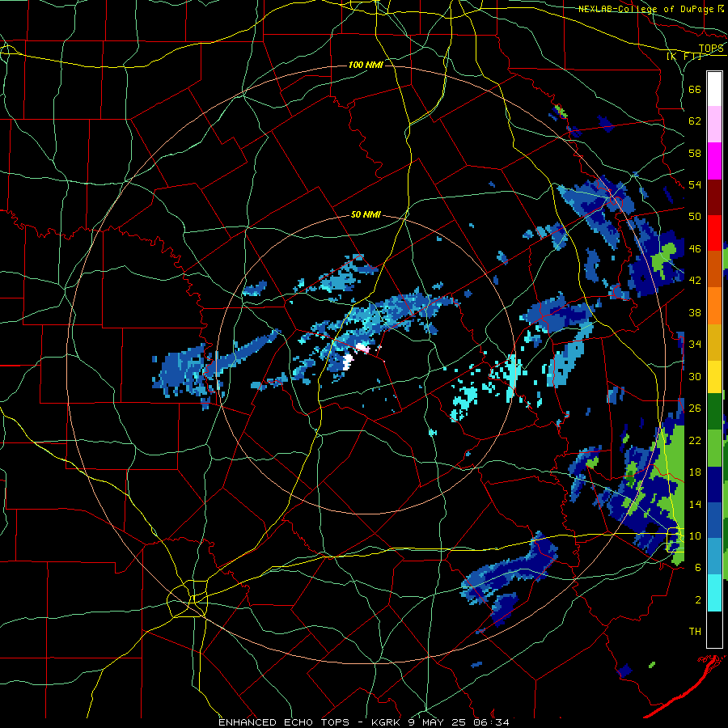Click the cyan legend color swatch
728x728 pixels.
(x=714, y=593)
